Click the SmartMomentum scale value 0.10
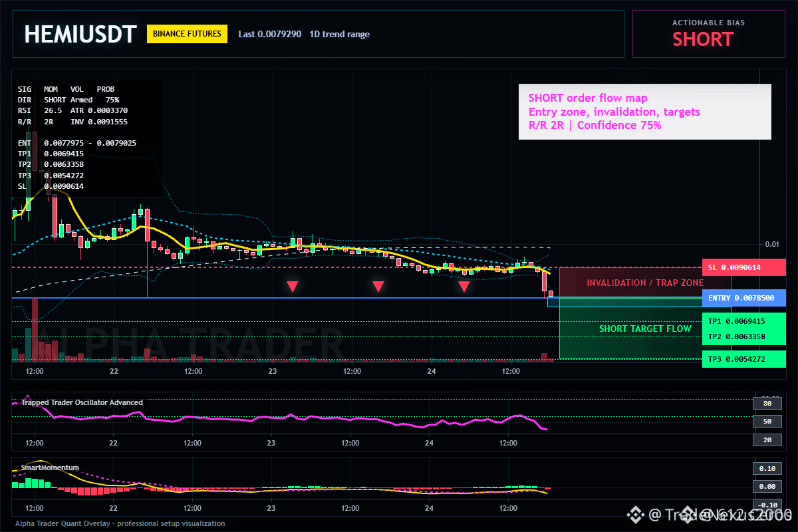This screenshot has height=532, width=798. (x=767, y=468)
